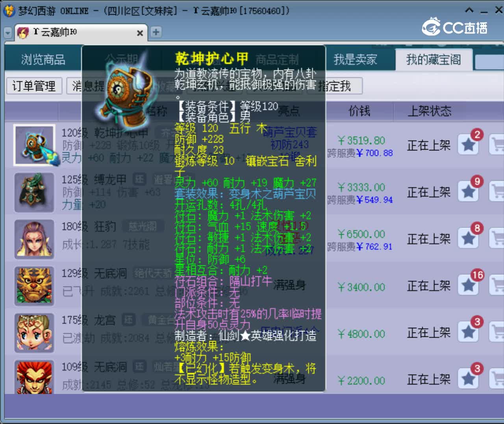Switch to 我是卖家 tab

pyautogui.click(x=355, y=60)
